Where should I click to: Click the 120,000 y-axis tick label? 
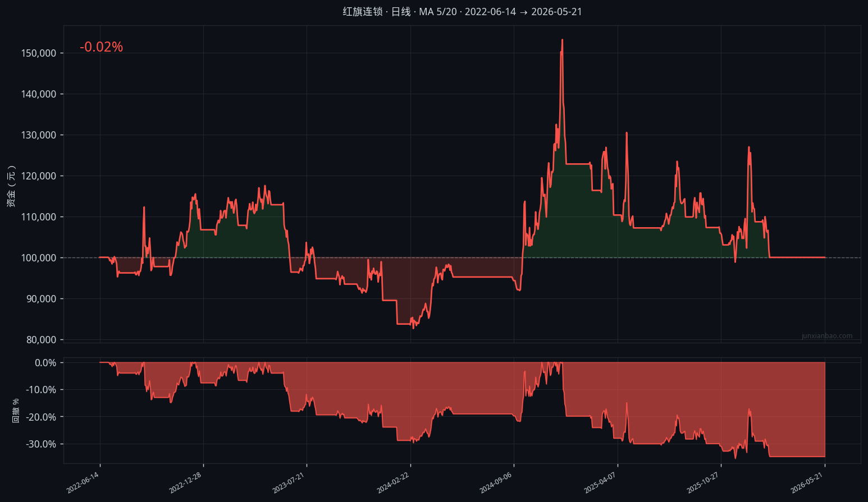click(x=39, y=176)
